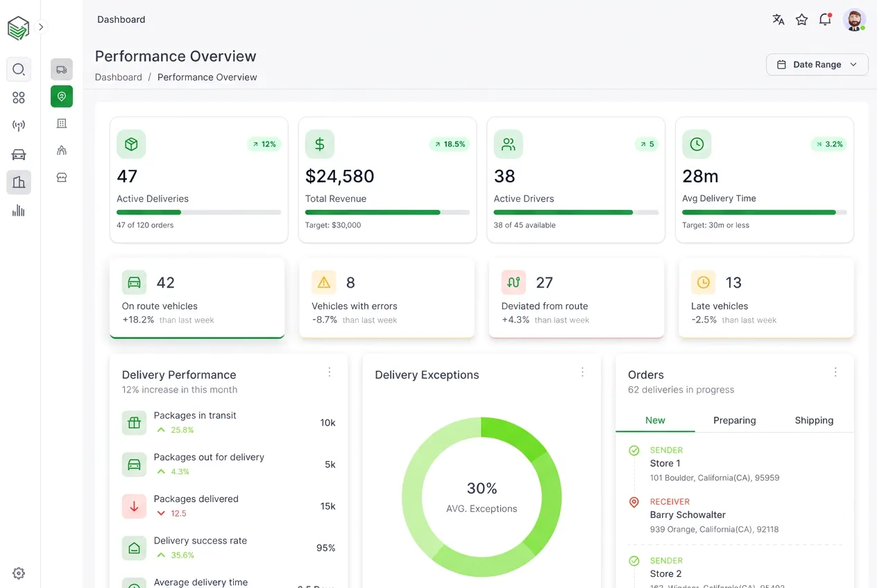Open the notifications bell
The width and height of the screenshot is (877, 588).
(825, 19)
